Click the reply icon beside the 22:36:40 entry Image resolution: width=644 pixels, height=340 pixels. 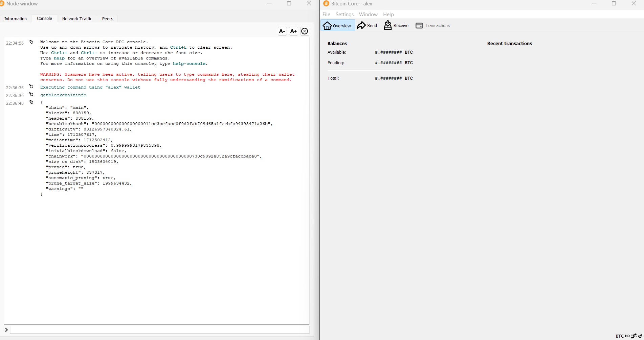pos(31,102)
